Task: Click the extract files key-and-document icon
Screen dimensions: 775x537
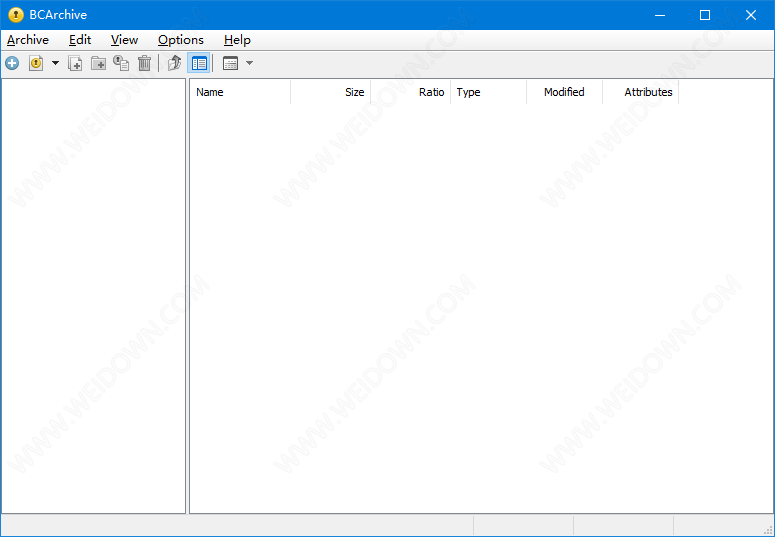Action: tap(121, 63)
